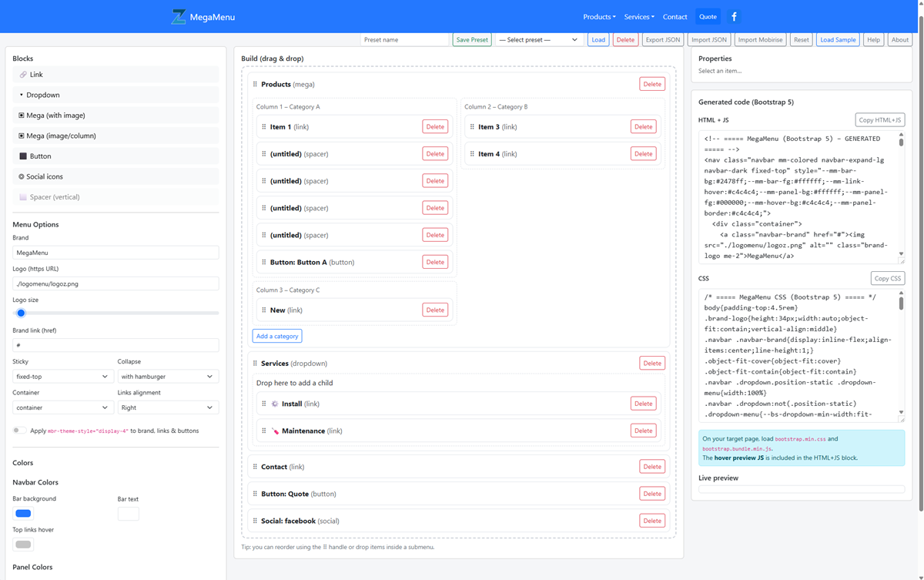
Task: Click the drag handle of Install link
Action: tap(263, 404)
